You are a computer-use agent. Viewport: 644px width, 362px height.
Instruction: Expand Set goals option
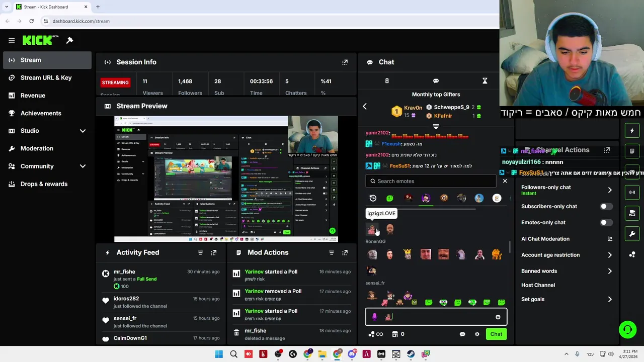click(x=609, y=299)
